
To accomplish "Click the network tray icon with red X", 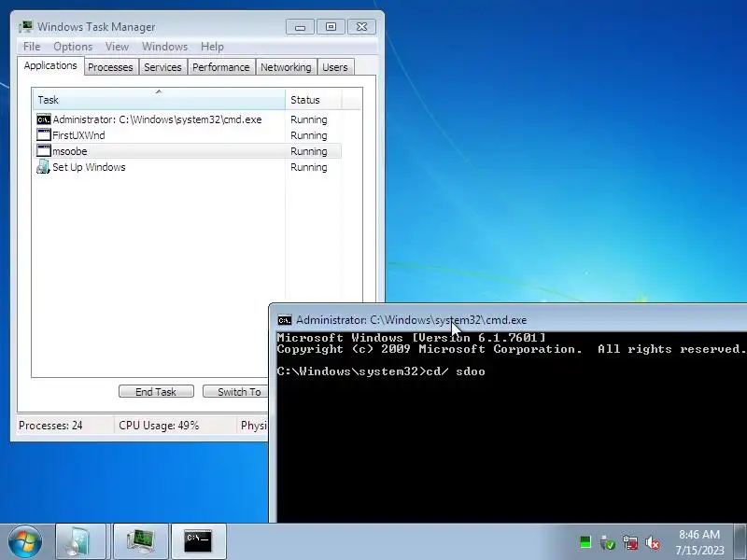I will pos(630,542).
